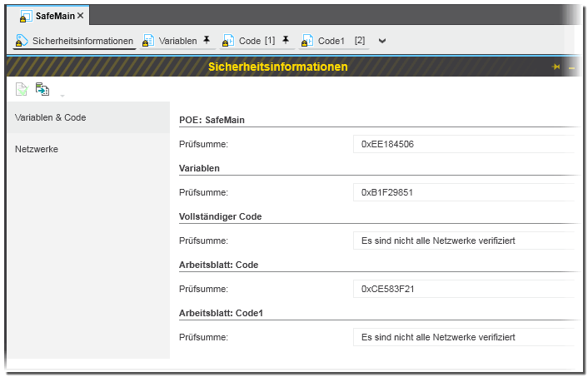Screen dimensions: 588x377
Task: Open the Code [1] worksheet tab
Action: click(x=257, y=41)
